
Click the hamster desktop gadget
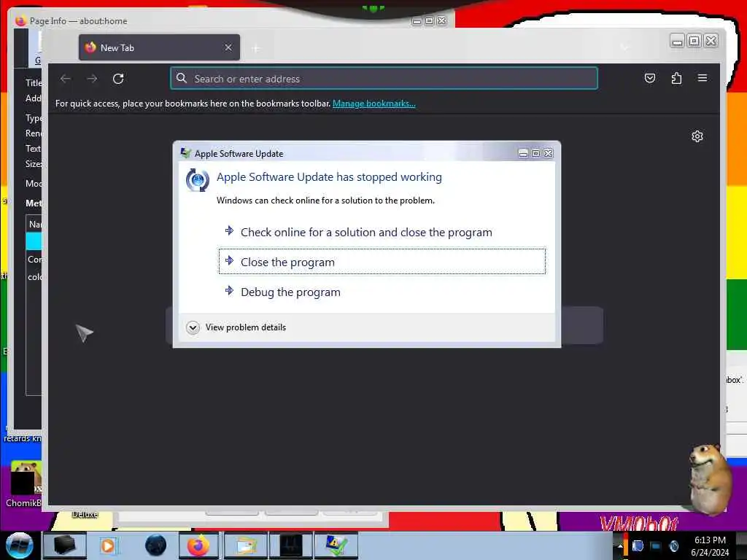point(710,478)
